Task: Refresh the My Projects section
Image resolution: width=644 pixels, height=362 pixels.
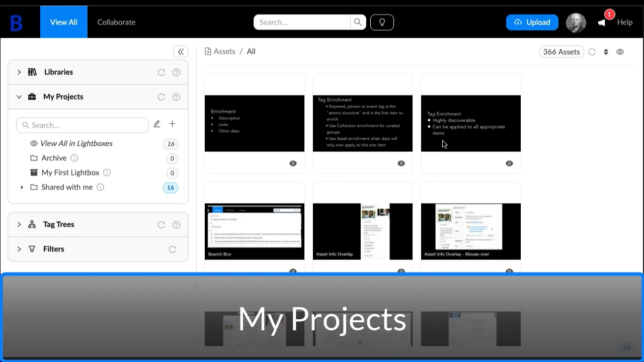Action: pyautogui.click(x=162, y=97)
